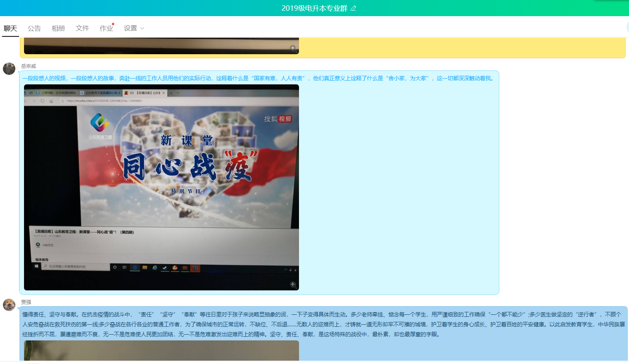
Task: Switch to the 聊天 tab
Action: (x=10, y=28)
